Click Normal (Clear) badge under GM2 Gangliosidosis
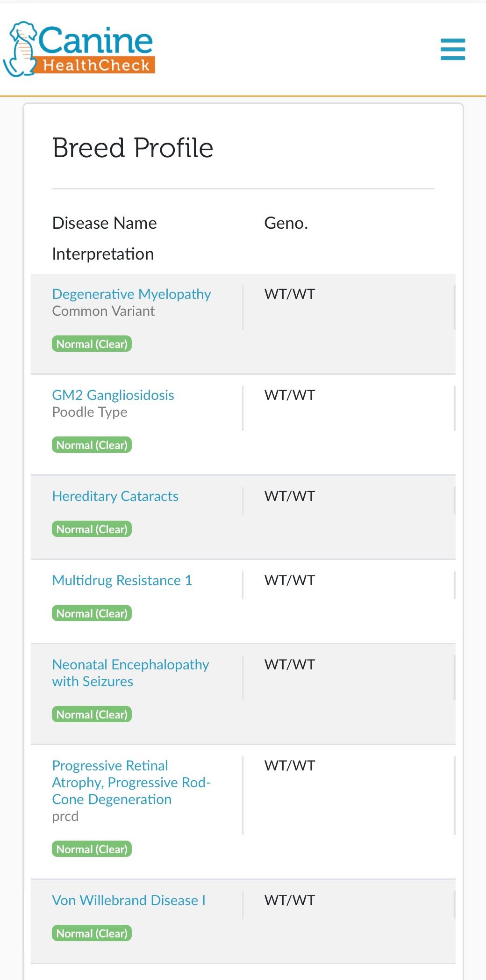This screenshot has height=980, width=486. 92,445
